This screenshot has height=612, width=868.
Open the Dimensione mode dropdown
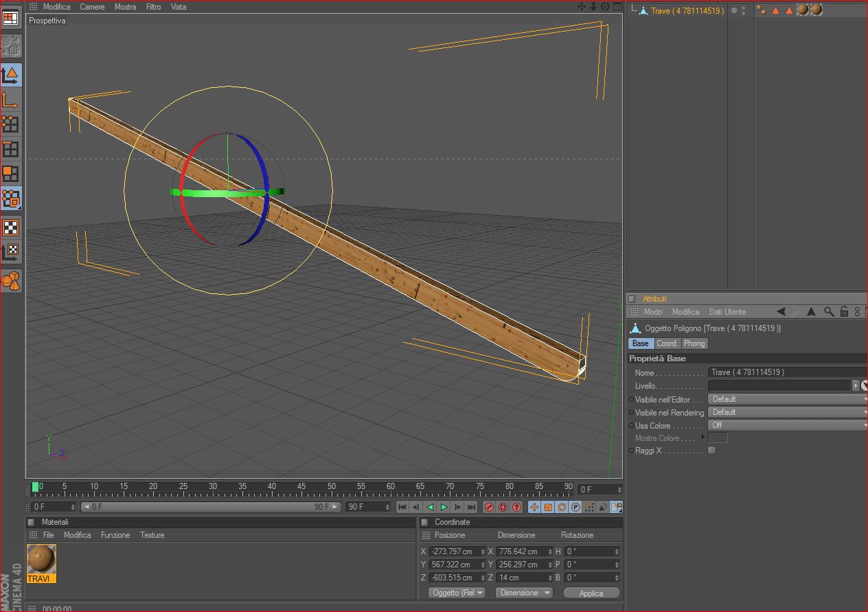(524, 593)
